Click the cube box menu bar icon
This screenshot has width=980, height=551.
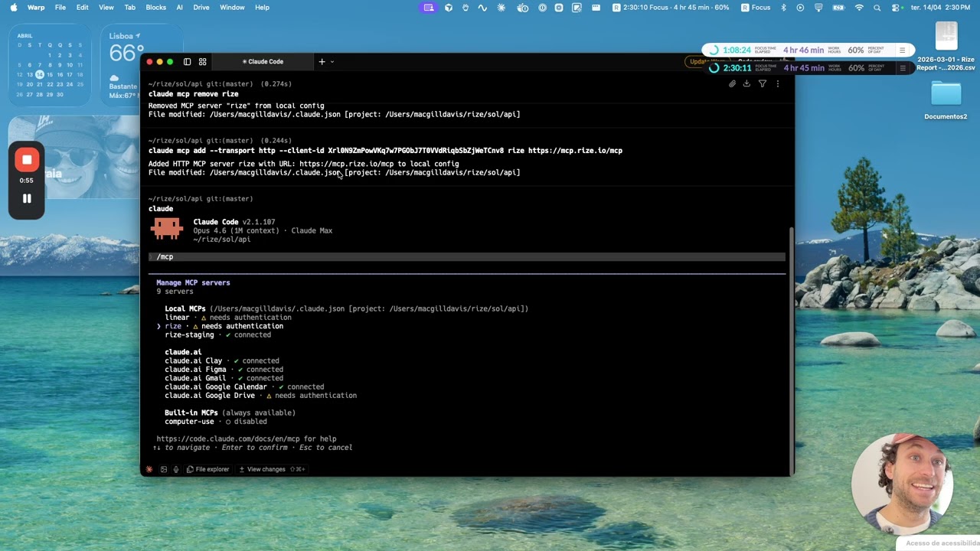[x=449, y=7]
